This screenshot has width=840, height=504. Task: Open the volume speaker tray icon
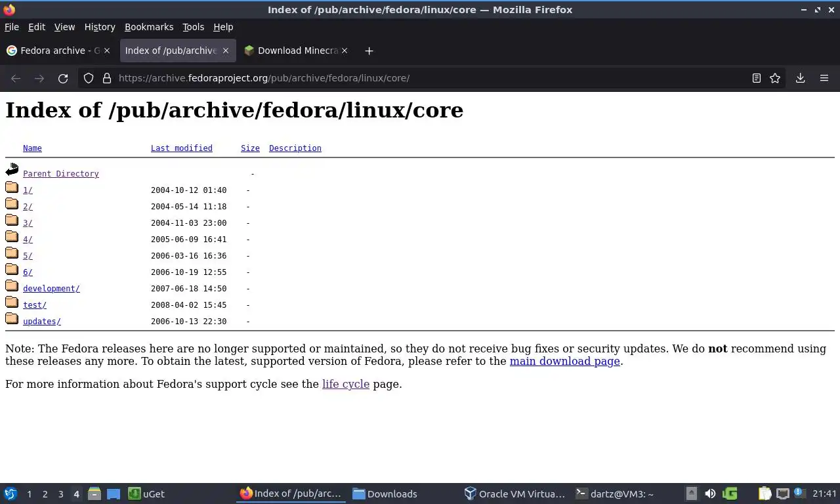pyautogui.click(x=710, y=493)
